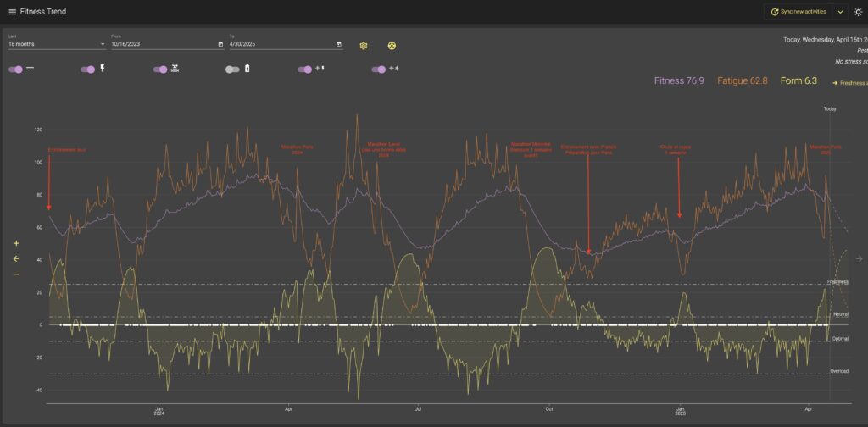Toggle the estimated running stress switch
Screen dimensions: 868x427
[379, 69]
